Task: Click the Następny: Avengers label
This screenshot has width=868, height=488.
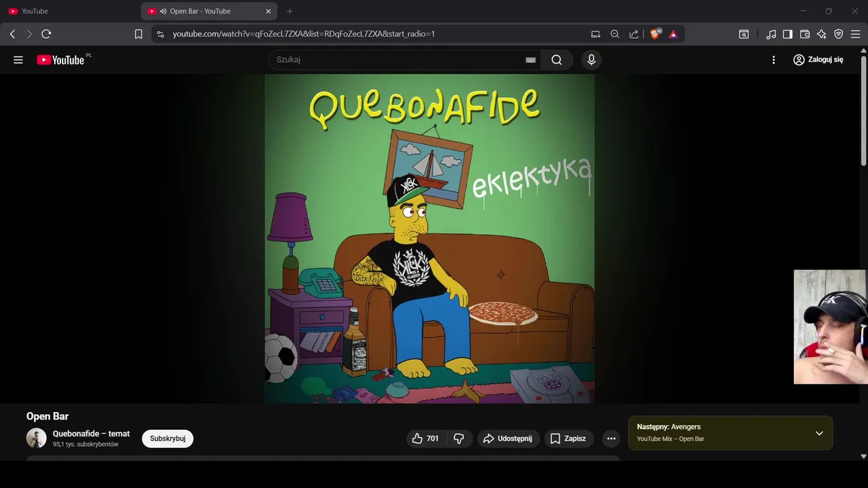Action: pyautogui.click(x=669, y=427)
